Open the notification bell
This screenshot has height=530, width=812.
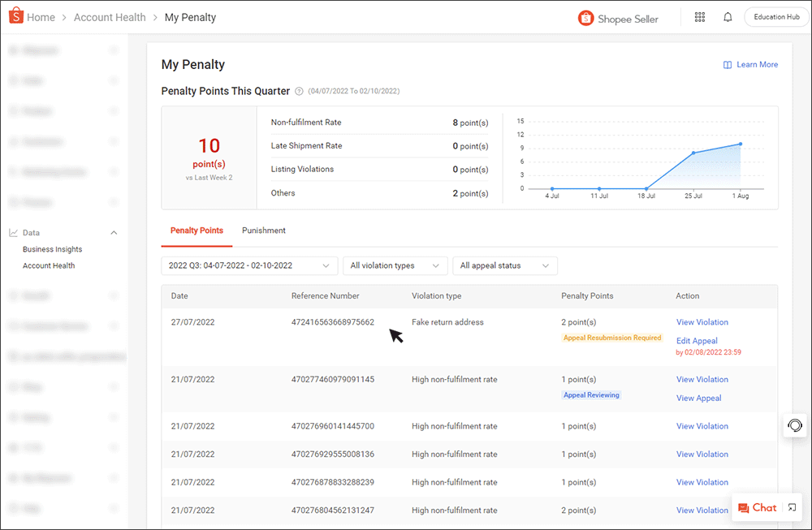[728, 16]
